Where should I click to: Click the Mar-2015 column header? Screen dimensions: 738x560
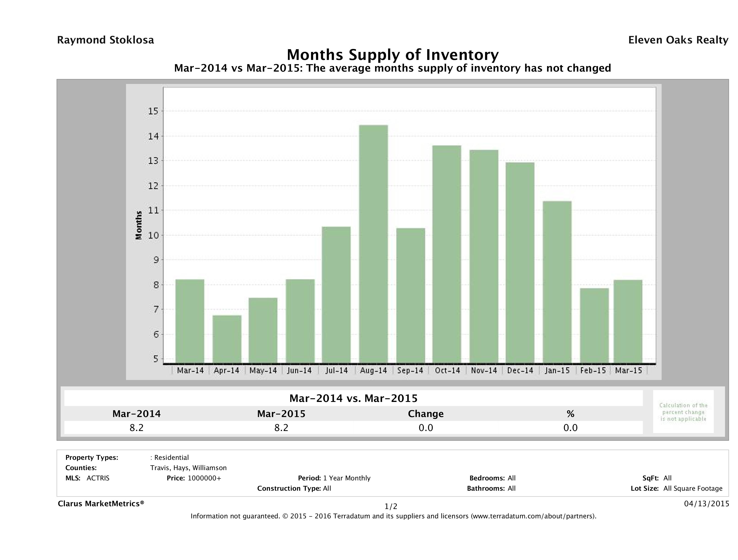(x=281, y=414)
